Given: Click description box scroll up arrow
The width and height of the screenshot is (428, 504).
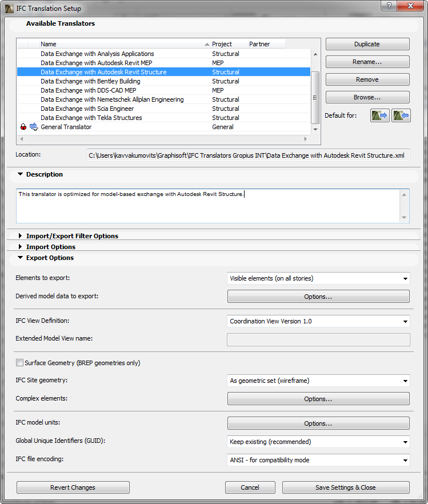Looking at the screenshot, I should 404,194.
